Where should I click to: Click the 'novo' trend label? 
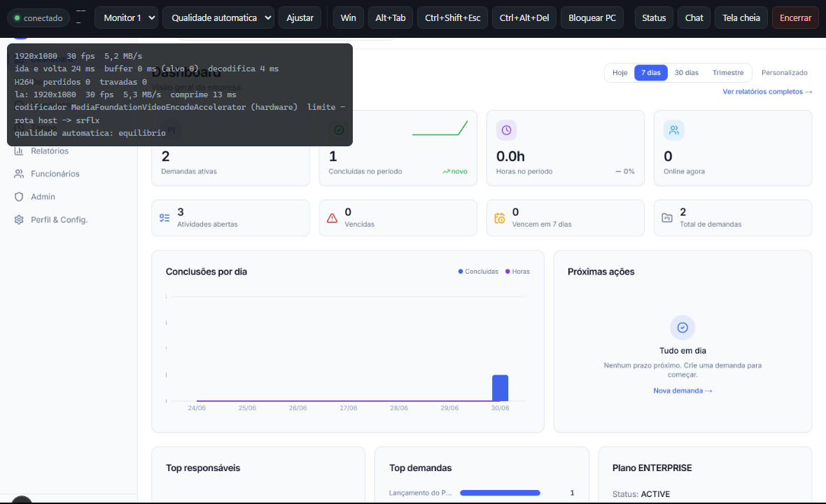454,171
